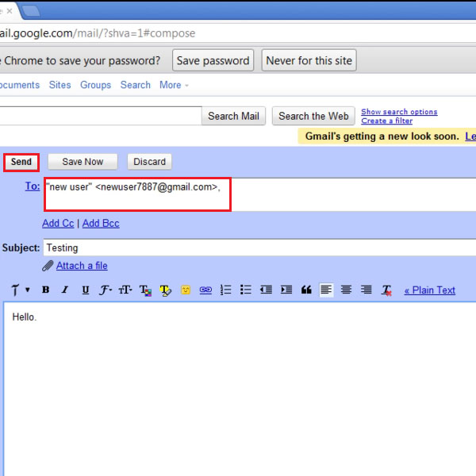Click the Search Mail button
476x476 pixels.
pyautogui.click(x=233, y=116)
